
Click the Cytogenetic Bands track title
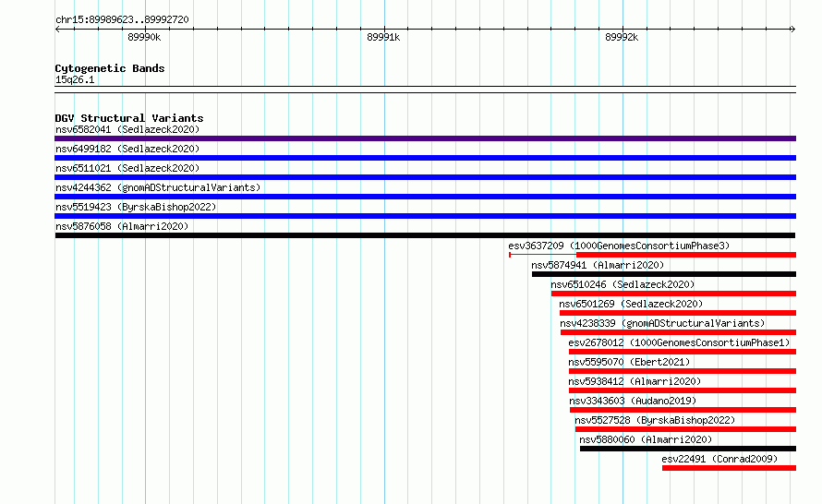pos(110,68)
